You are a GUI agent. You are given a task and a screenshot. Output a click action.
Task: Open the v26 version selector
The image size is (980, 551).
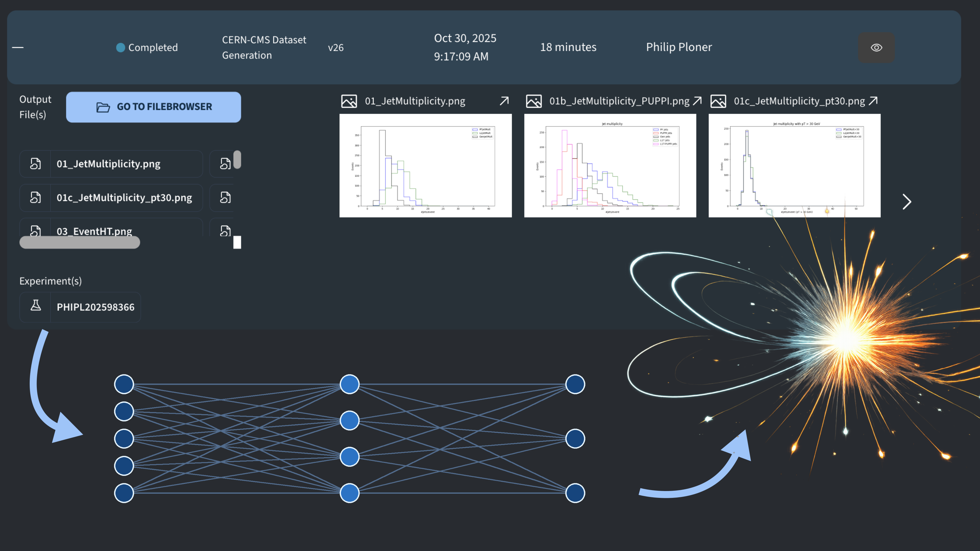tap(336, 47)
